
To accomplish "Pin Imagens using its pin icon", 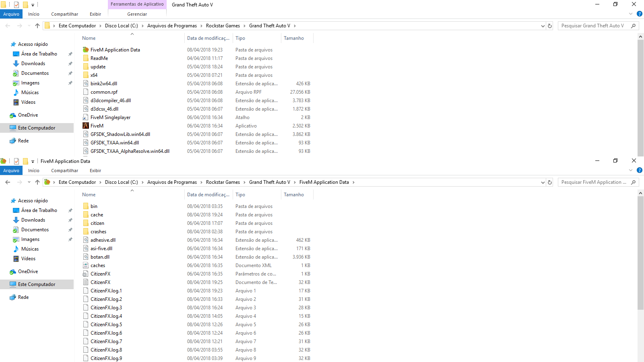I will [x=70, y=82].
